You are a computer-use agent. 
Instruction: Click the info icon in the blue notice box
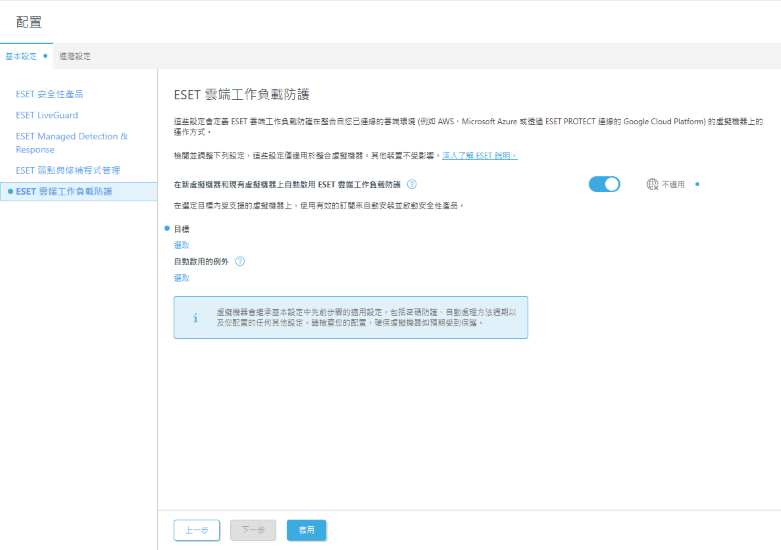195,318
